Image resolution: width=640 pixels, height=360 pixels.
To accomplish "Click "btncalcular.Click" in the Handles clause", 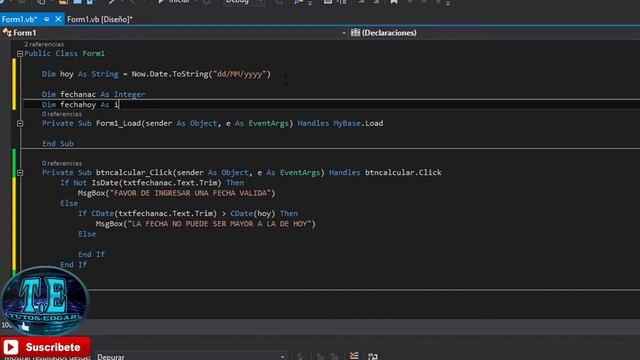I will pos(403,173).
